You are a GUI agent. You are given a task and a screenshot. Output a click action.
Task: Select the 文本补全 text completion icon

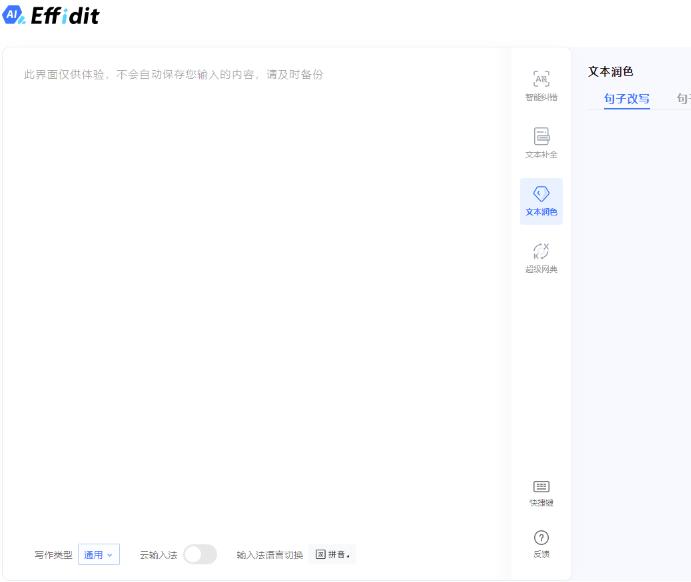pos(541,143)
